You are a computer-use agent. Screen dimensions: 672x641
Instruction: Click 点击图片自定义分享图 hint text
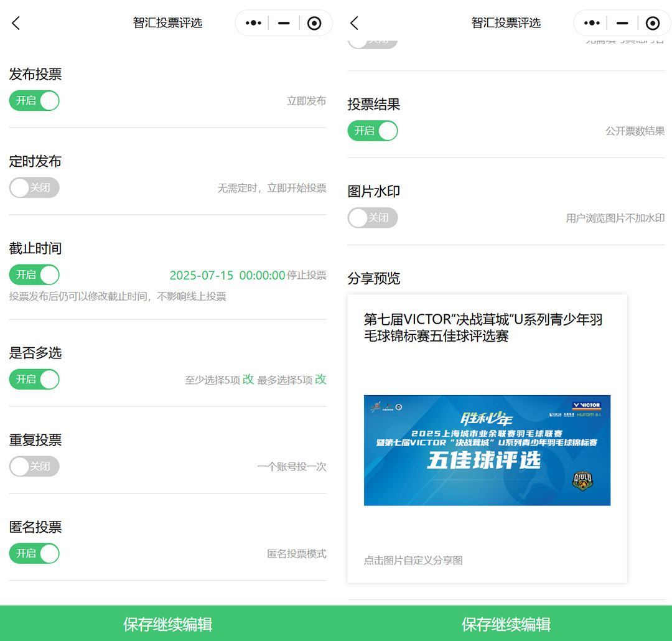point(413,560)
